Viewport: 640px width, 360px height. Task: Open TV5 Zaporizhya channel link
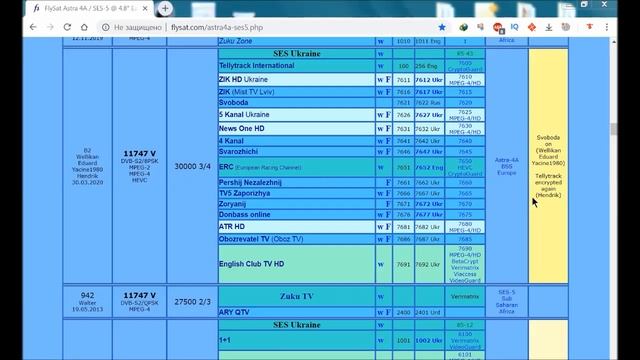[244, 193]
